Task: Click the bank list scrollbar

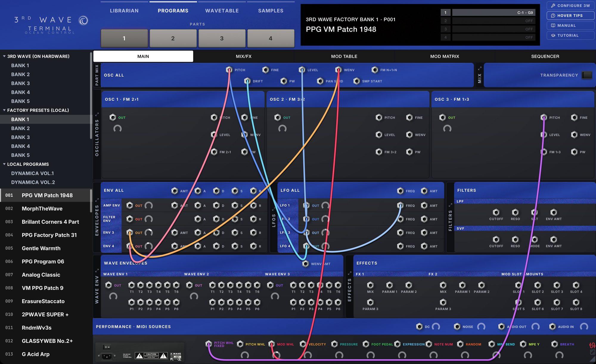Action: 91,96
